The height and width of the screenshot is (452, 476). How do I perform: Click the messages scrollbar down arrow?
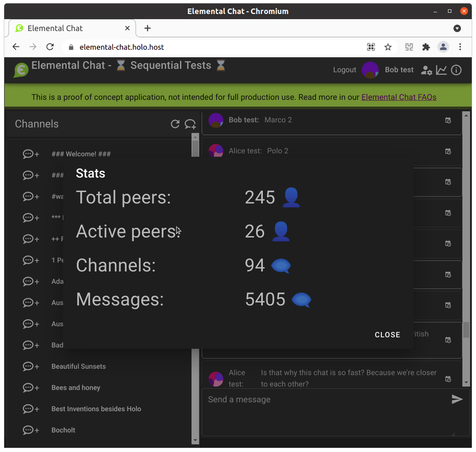[x=466, y=382]
